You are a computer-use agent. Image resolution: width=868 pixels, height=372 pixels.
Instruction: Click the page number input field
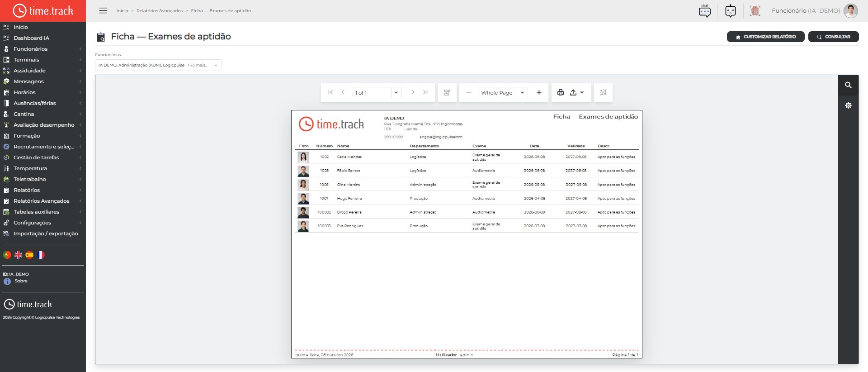click(372, 92)
